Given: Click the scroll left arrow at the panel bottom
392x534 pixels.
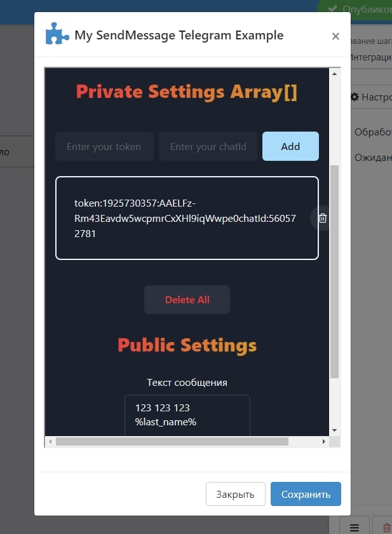Looking at the screenshot, I should tap(50, 441).
